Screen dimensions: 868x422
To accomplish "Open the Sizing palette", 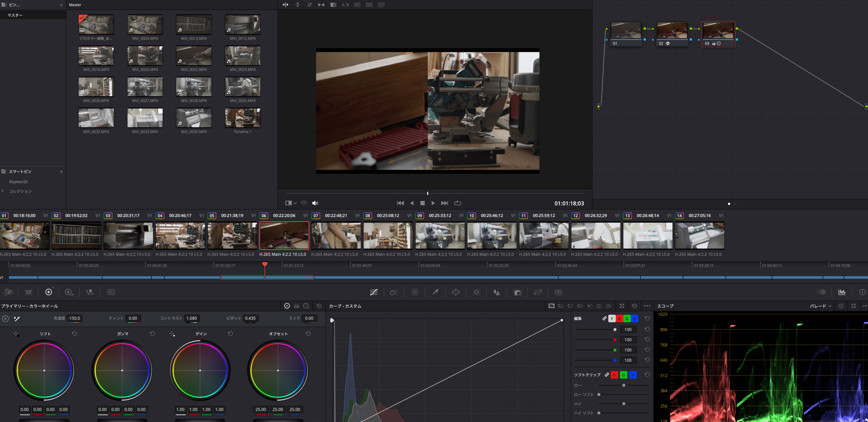I will click(x=538, y=292).
